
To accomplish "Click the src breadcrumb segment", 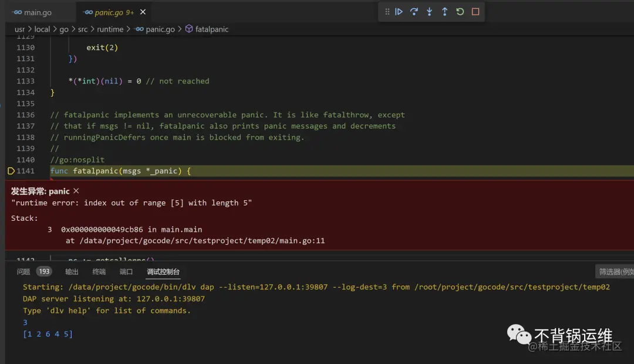I will [83, 29].
